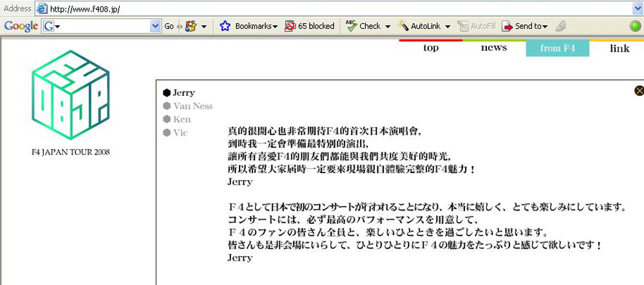
Task: Open the Send to dropdown arrow
Action: tap(545, 26)
